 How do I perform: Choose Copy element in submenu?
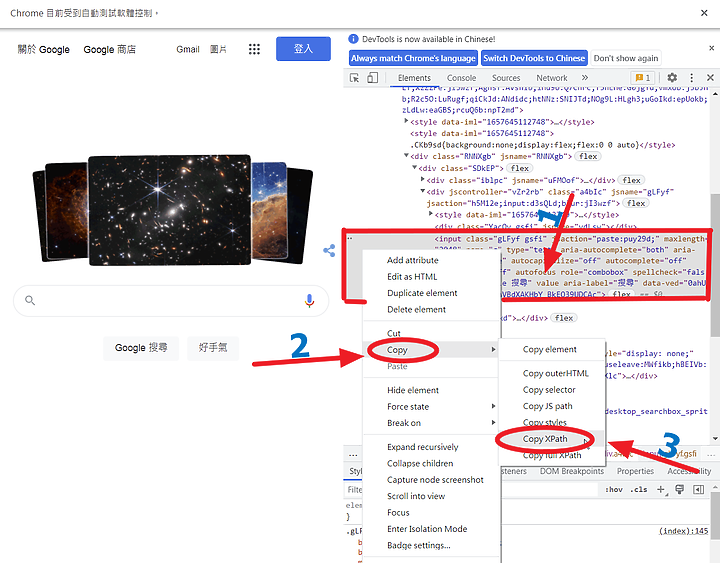pyautogui.click(x=552, y=349)
